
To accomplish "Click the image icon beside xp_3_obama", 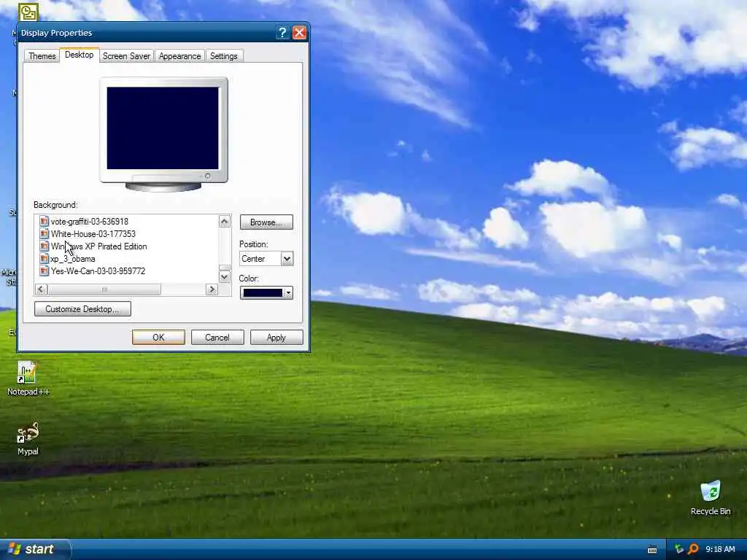I will (x=44, y=259).
